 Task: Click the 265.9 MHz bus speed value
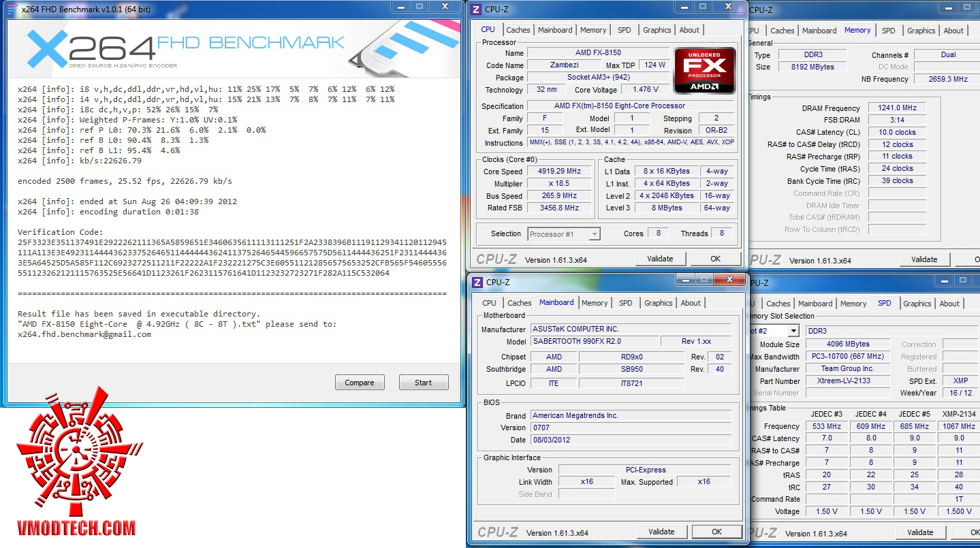pos(559,196)
